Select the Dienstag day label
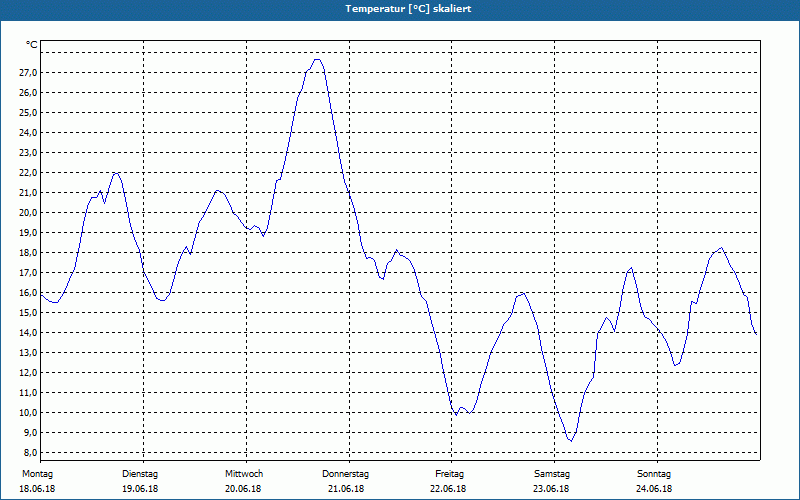 point(140,474)
